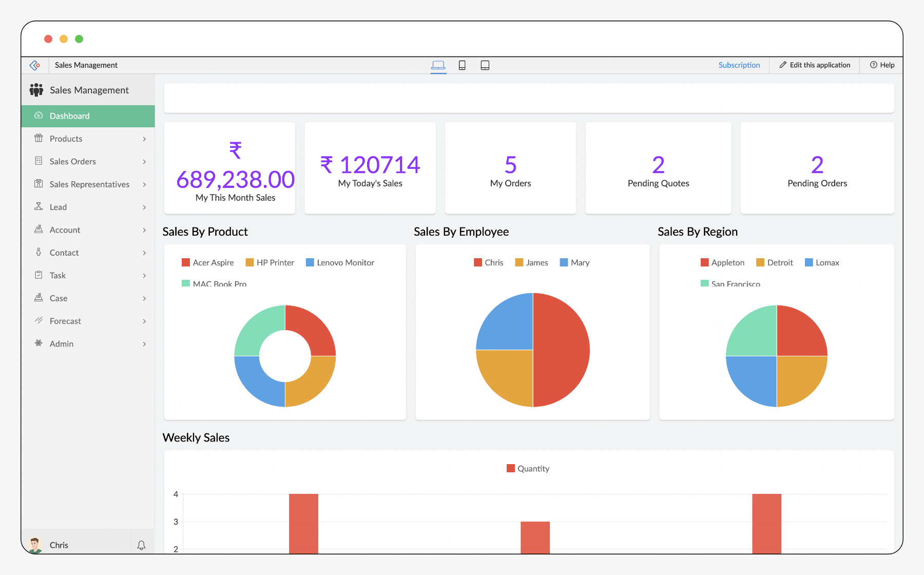Expand the Account menu chevron

pyautogui.click(x=145, y=229)
